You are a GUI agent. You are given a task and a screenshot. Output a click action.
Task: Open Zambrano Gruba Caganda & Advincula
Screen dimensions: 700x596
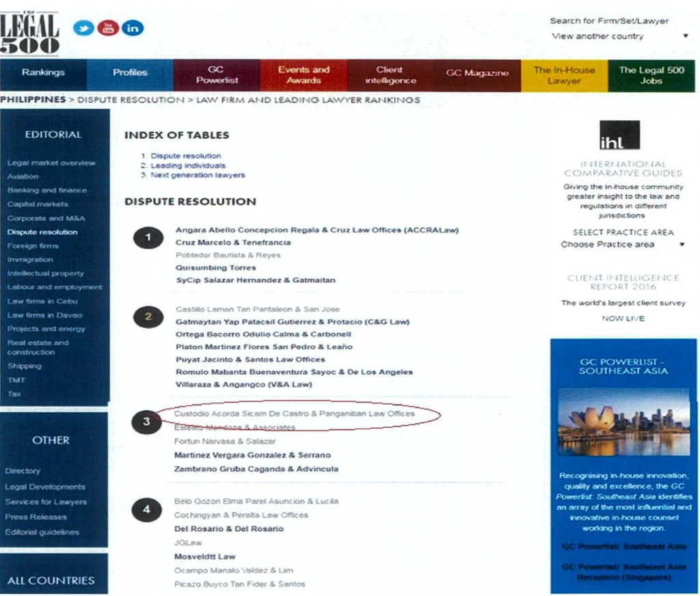256,469
